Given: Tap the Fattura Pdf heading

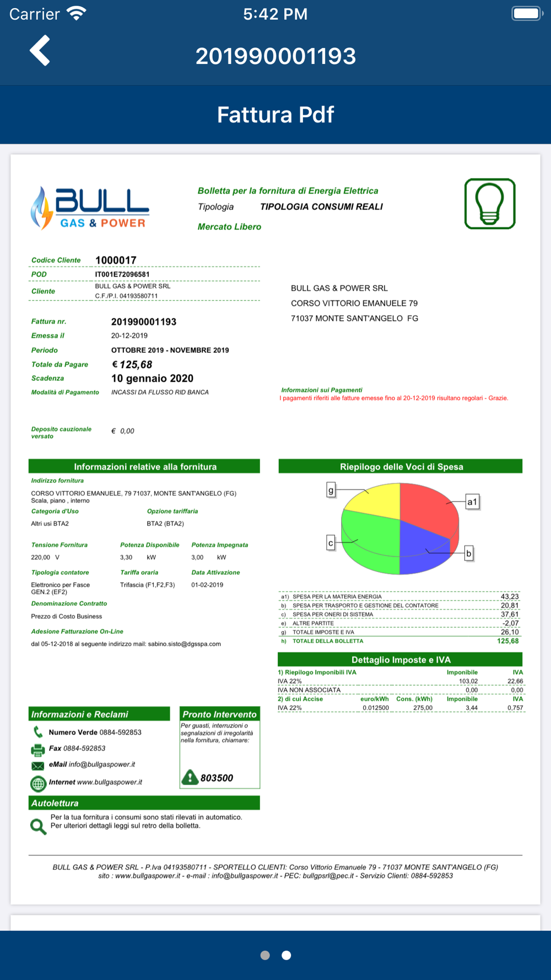Looking at the screenshot, I should click(275, 115).
